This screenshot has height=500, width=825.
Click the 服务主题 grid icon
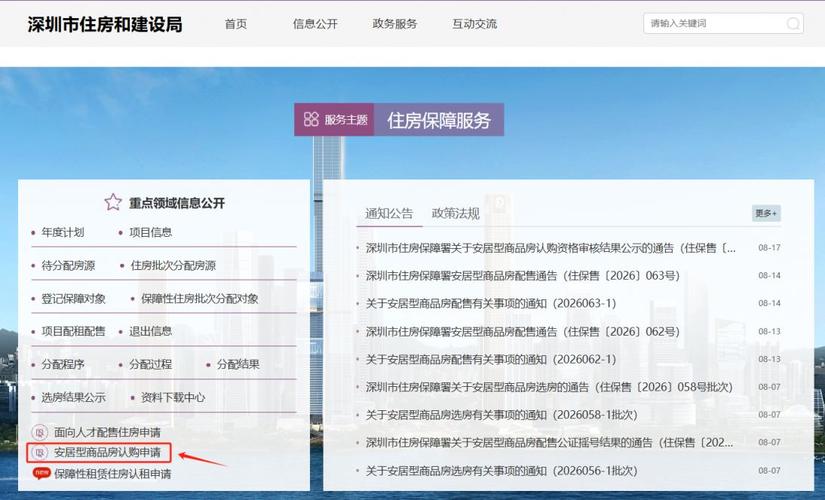click(311, 119)
